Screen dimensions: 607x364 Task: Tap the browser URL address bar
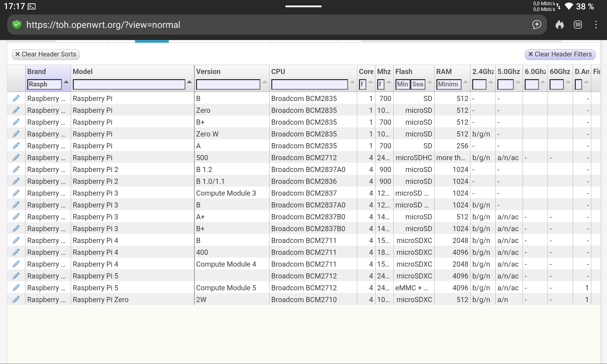point(273,25)
